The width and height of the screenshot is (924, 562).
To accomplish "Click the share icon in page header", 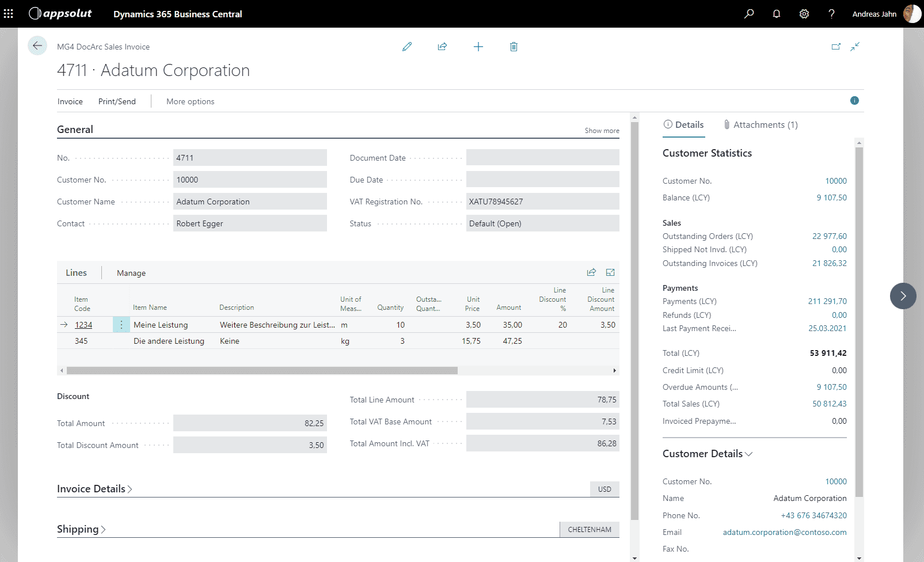I will tap(442, 47).
